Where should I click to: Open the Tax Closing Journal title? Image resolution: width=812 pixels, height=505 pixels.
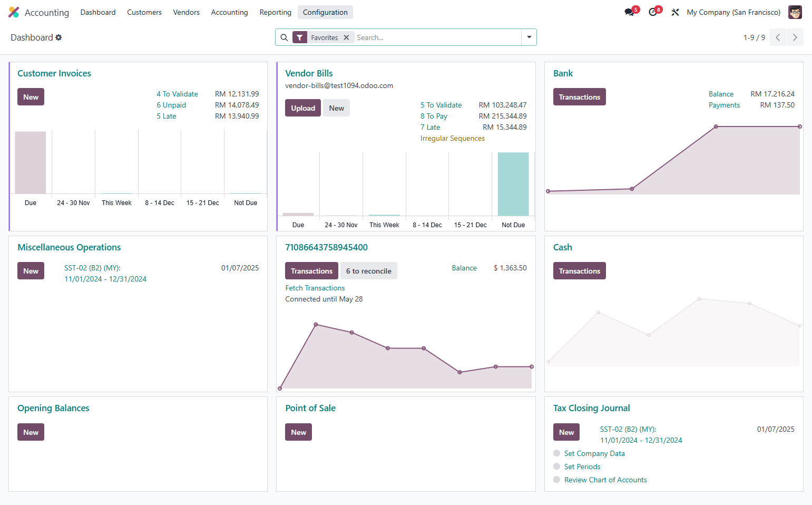tap(591, 408)
